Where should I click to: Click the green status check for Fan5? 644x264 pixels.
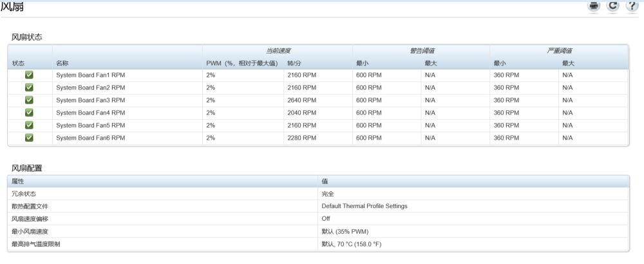tap(29, 125)
